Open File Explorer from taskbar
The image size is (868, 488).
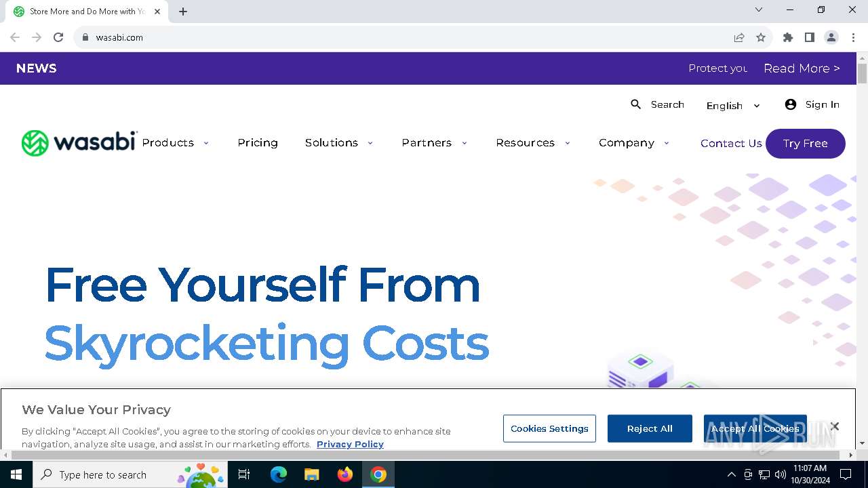click(311, 474)
